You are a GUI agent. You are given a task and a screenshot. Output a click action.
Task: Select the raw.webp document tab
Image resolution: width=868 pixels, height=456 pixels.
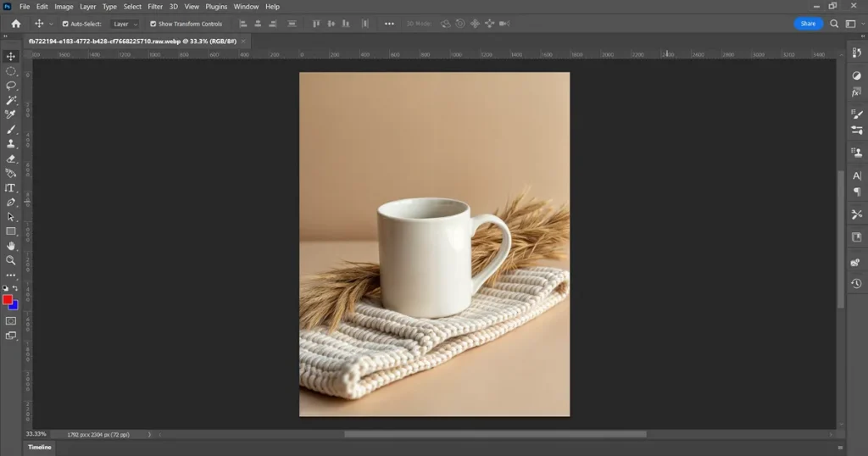point(132,41)
